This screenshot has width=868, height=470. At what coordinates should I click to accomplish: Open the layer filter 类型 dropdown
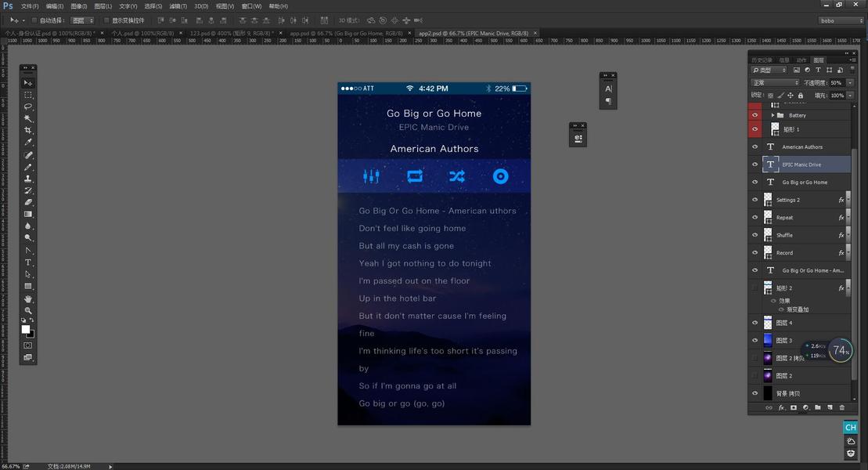click(769, 70)
